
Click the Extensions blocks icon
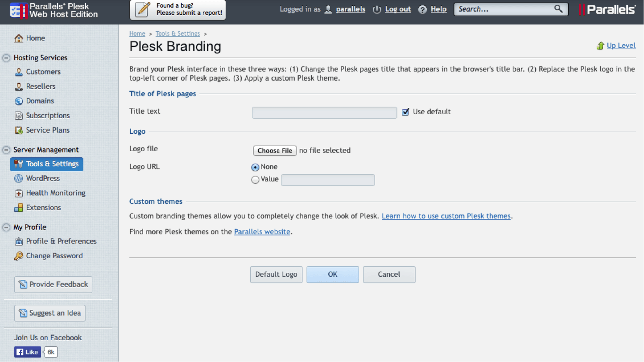[19, 207]
